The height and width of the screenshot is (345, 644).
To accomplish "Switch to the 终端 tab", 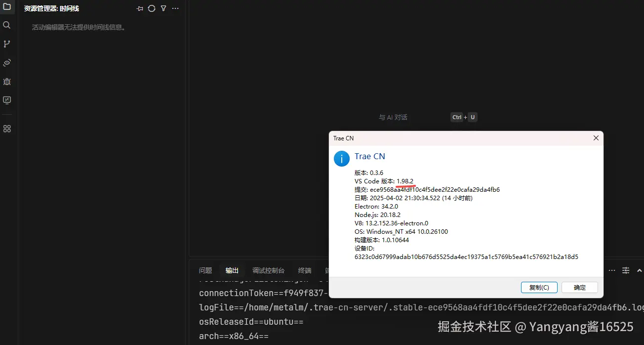I will tap(304, 270).
